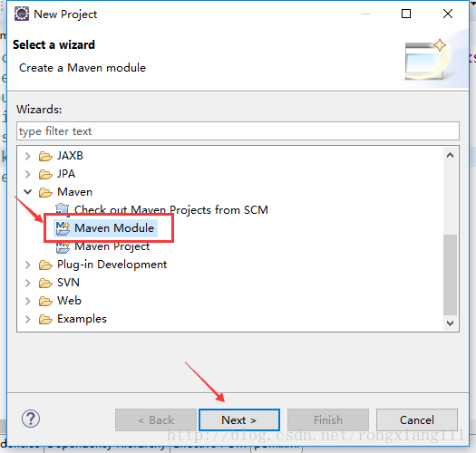
Task: Select the JPA folder icon
Action: 45,175
